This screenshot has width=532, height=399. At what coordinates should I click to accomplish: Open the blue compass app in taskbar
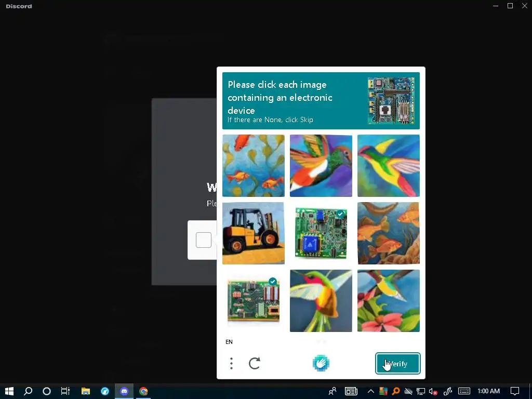pos(105,391)
